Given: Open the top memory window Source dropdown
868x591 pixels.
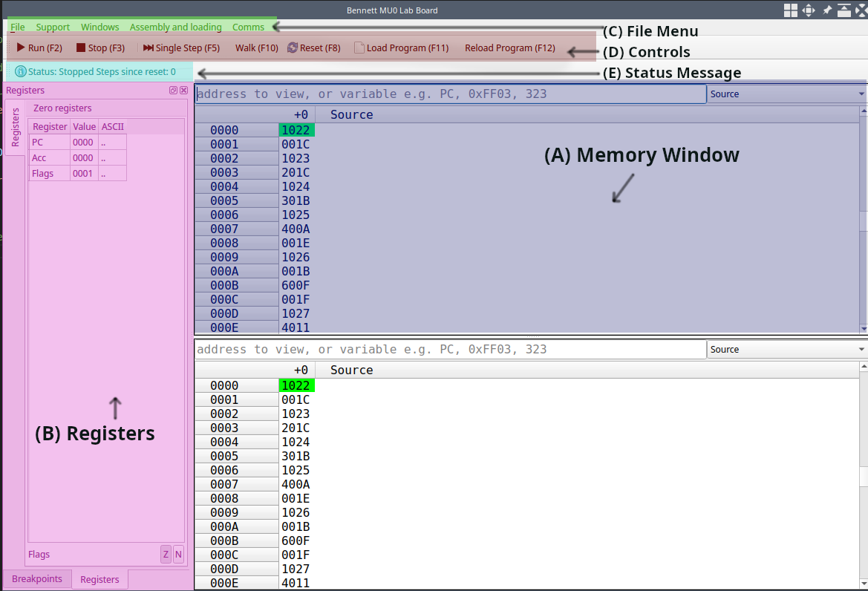Looking at the screenshot, I should pos(786,94).
